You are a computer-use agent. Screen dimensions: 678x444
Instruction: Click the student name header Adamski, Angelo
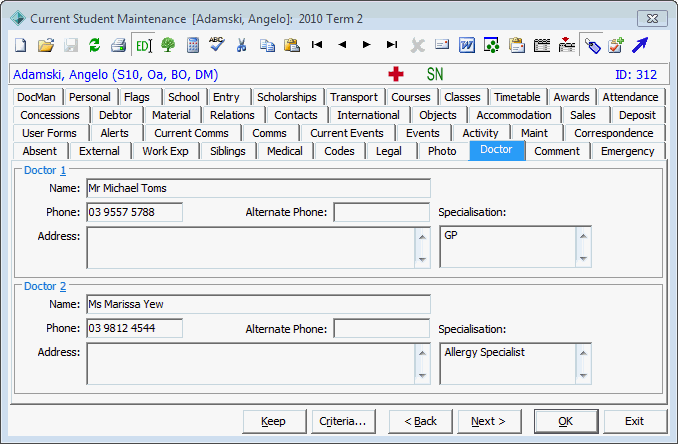click(x=115, y=74)
